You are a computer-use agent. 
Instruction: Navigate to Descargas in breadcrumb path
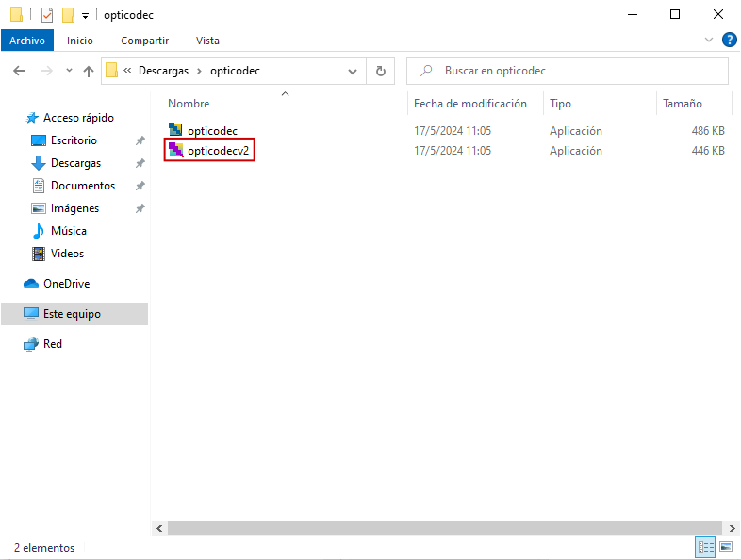click(163, 71)
